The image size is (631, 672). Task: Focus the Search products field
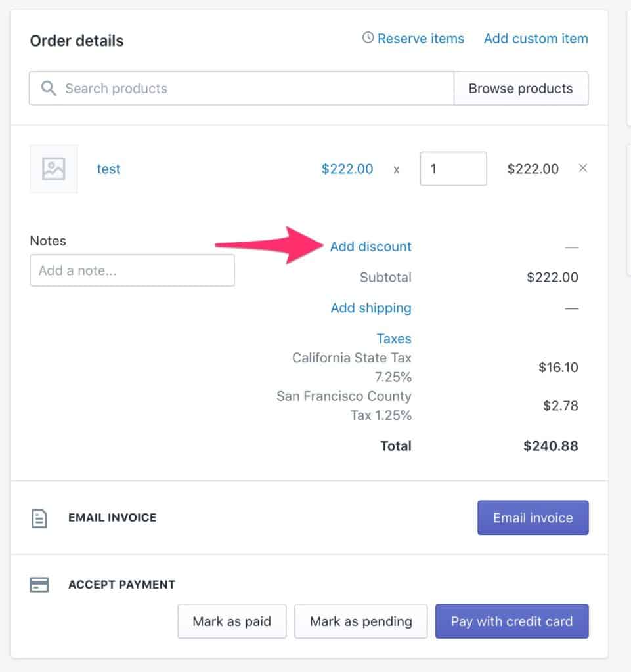tap(242, 89)
